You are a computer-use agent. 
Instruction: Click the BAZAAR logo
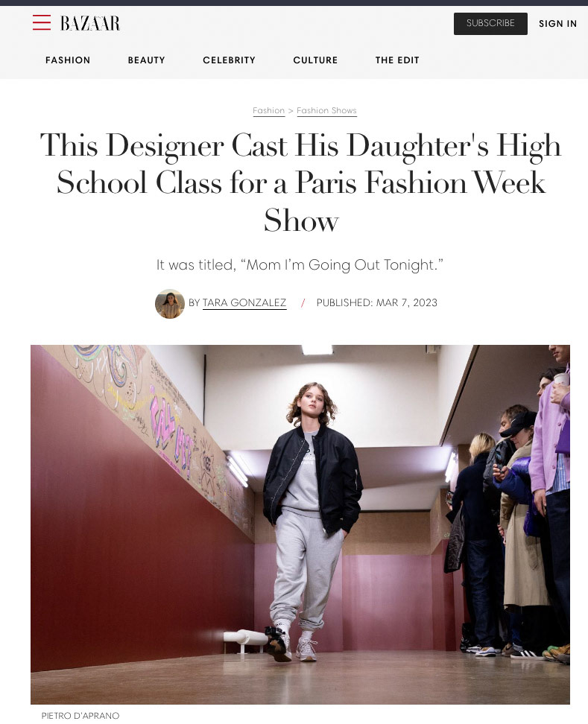(90, 23)
